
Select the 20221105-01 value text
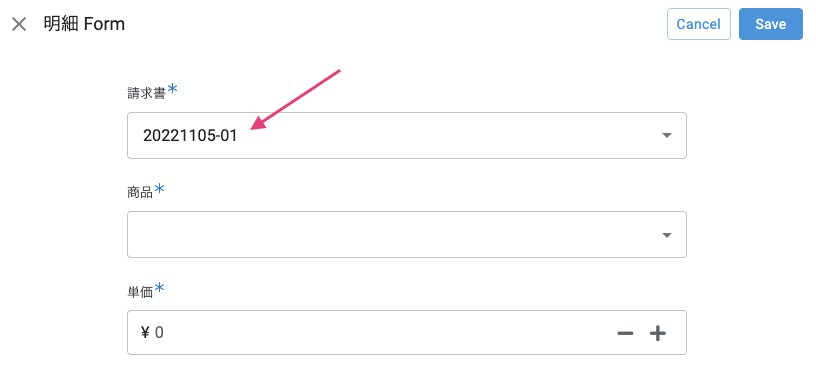pos(190,136)
